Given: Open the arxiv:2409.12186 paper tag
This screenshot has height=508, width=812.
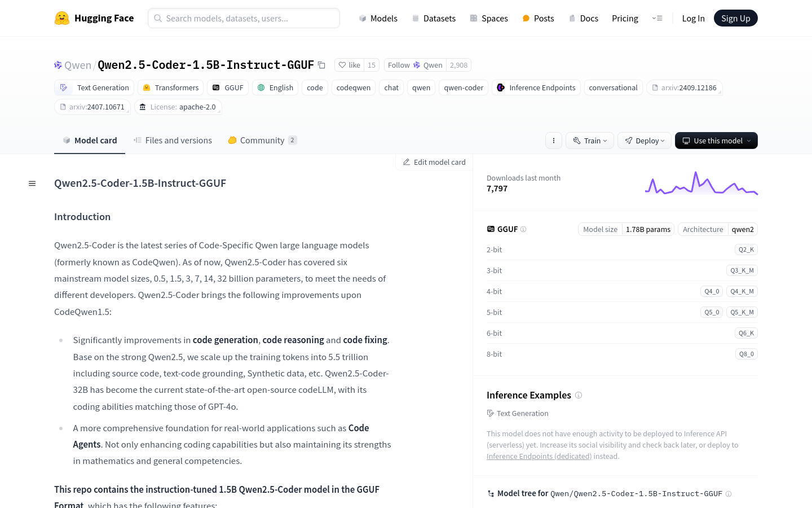Looking at the screenshot, I should click(x=684, y=87).
